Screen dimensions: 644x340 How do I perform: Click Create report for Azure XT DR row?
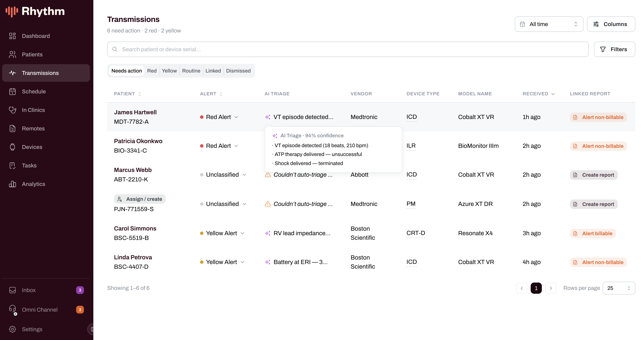593,204
